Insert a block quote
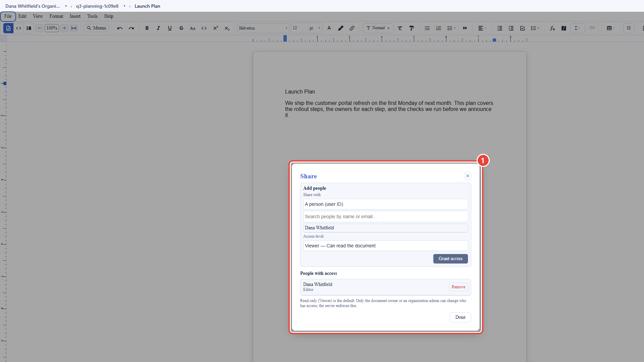Screen dimensions: 644x362 coord(465,28)
